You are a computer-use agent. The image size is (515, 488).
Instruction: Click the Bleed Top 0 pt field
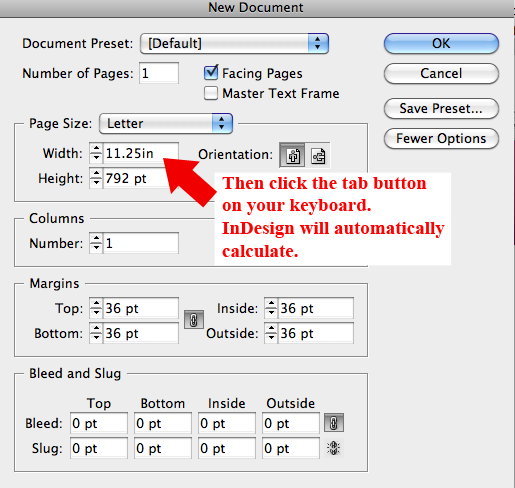point(99,423)
